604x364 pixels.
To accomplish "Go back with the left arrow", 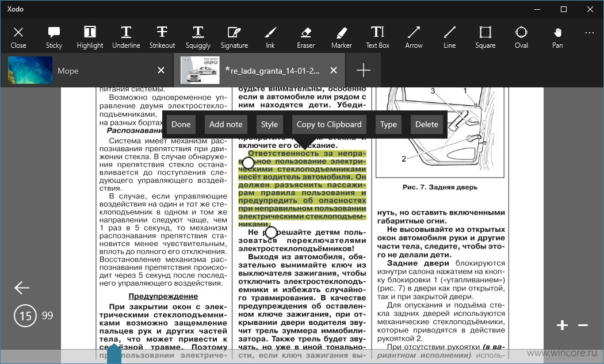I will click(22, 288).
